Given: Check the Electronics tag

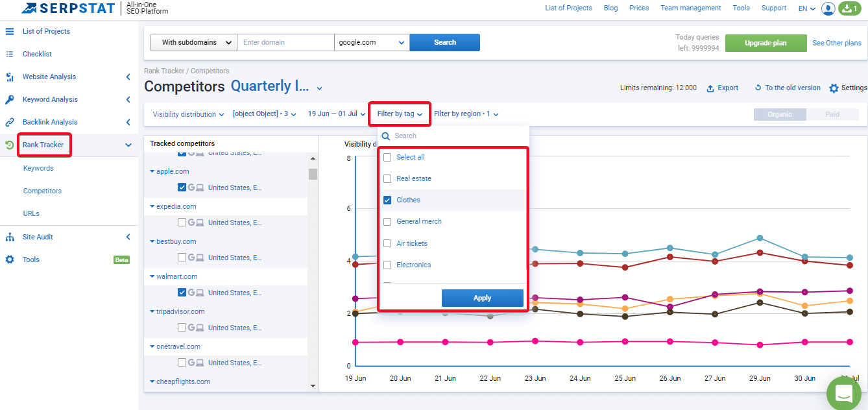Looking at the screenshot, I should (x=387, y=265).
